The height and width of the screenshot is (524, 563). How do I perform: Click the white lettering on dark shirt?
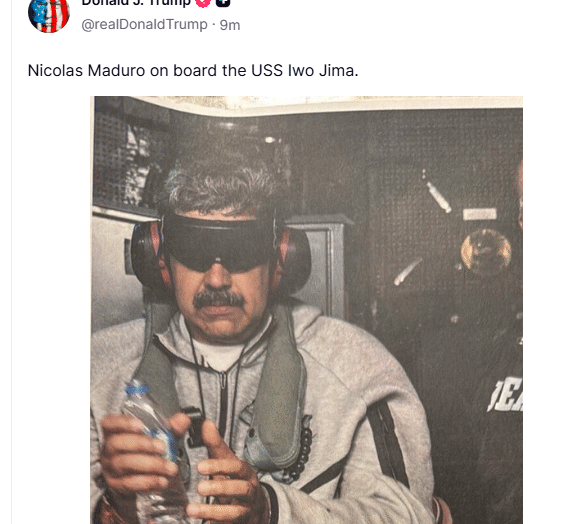(x=506, y=396)
